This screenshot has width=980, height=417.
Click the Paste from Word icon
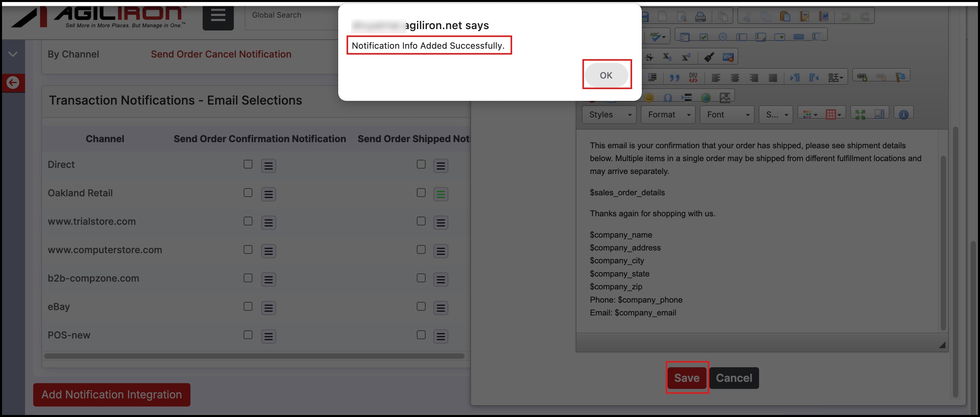[x=824, y=16]
